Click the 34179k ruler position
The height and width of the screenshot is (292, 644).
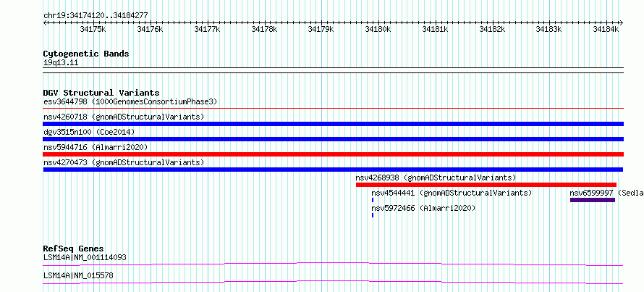321,29
